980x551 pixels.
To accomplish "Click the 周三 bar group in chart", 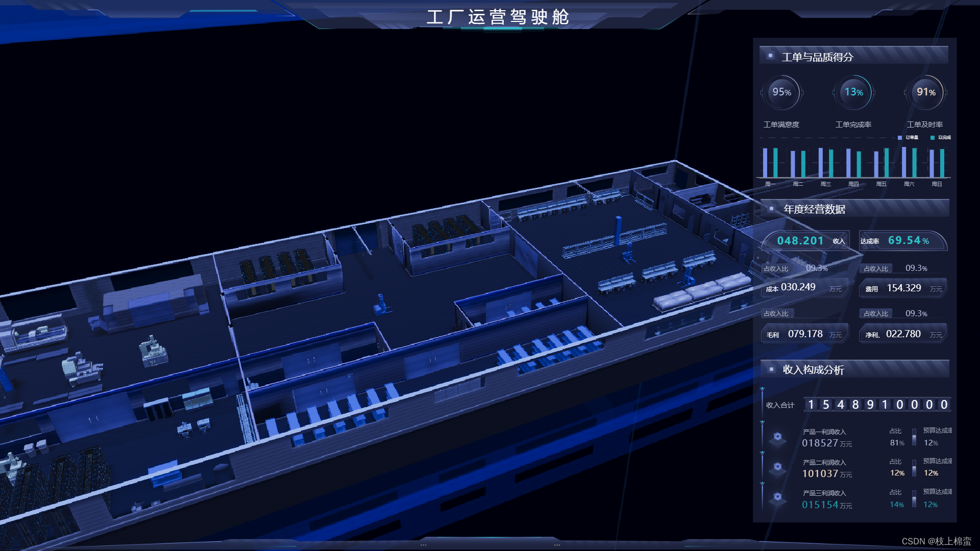I will pos(825,163).
